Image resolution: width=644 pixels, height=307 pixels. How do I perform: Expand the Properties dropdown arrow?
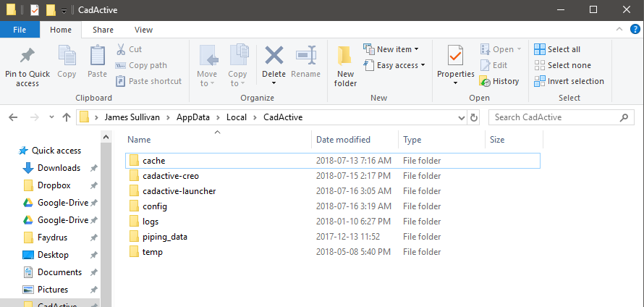[455, 83]
